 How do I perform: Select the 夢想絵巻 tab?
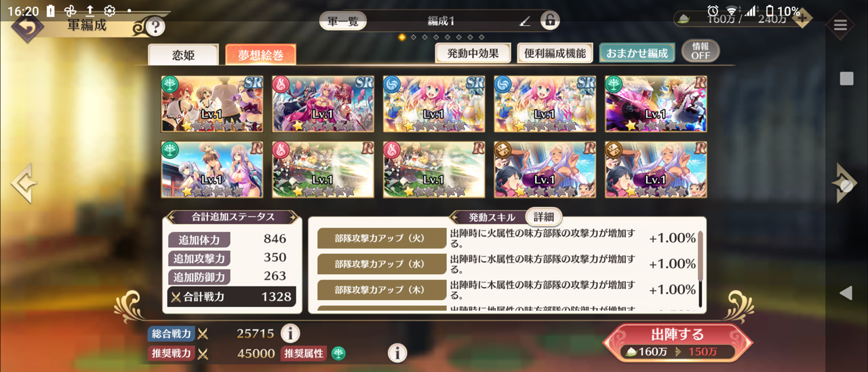point(260,55)
